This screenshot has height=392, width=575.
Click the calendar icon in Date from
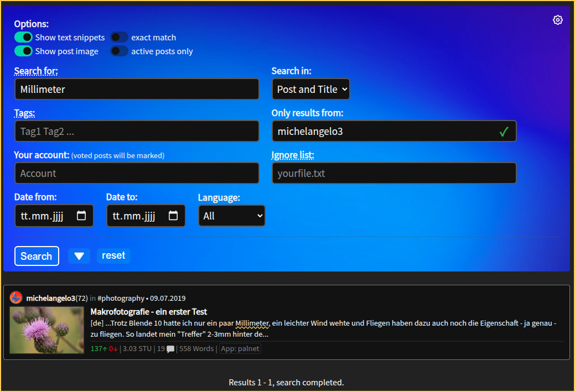tap(81, 216)
